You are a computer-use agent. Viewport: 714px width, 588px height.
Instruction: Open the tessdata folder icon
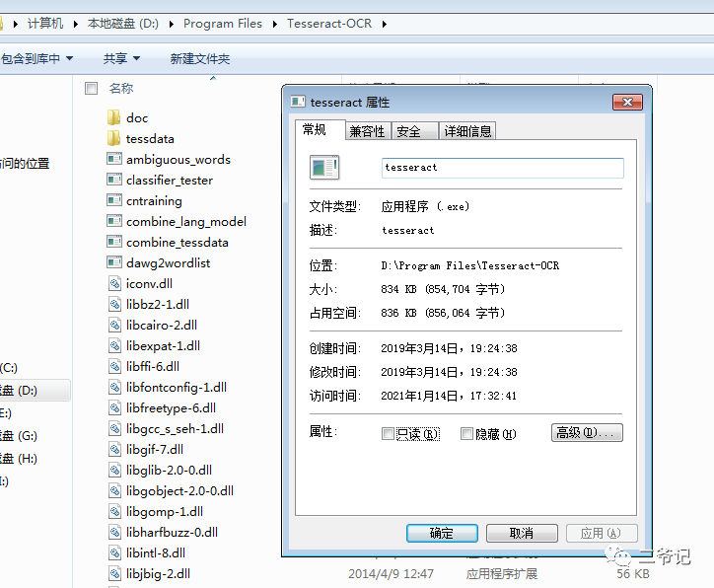[113, 138]
